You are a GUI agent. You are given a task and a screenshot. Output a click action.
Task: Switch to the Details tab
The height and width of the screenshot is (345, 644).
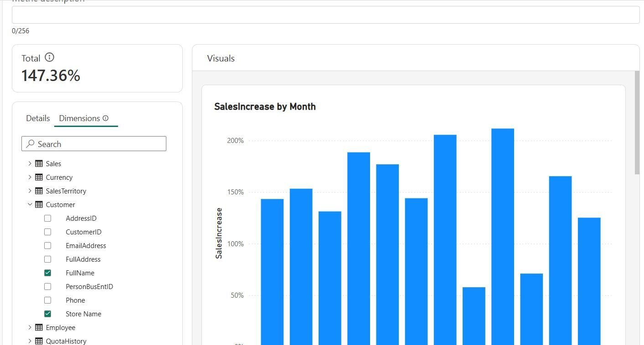(x=38, y=118)
